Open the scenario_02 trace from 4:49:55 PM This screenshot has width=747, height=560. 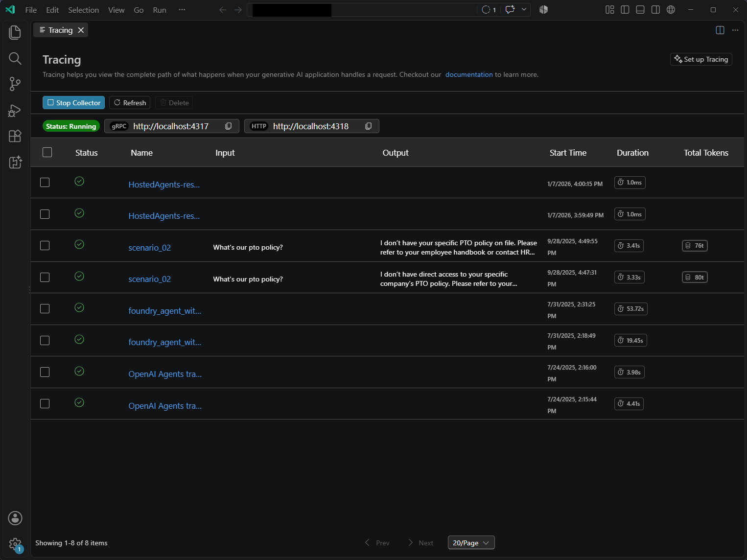click(x=149, y=248)
